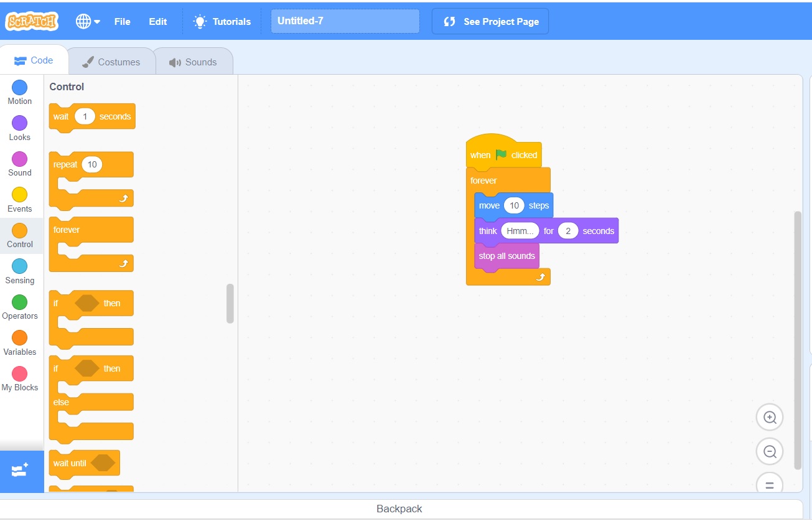Open the Edit menu

point(157,21)
